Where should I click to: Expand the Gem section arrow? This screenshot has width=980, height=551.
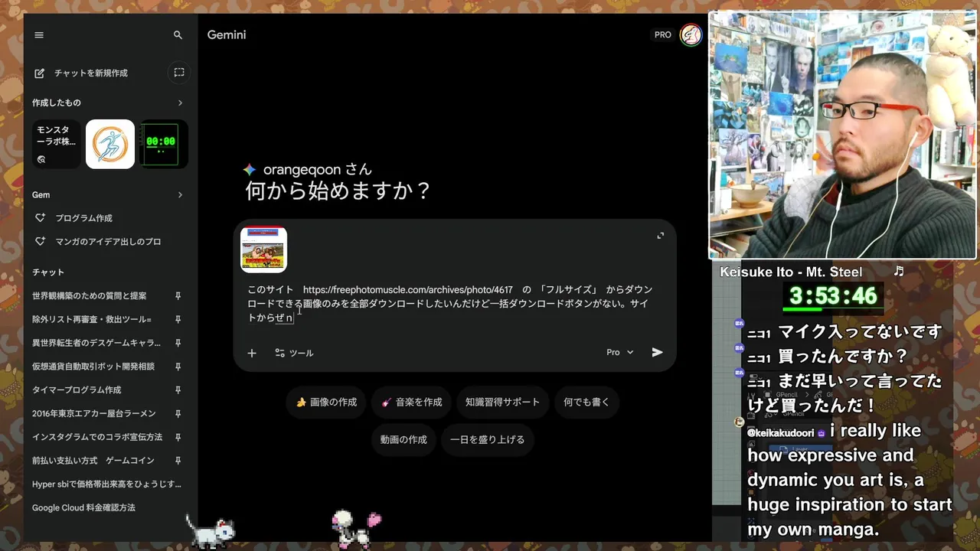[180, 195]
